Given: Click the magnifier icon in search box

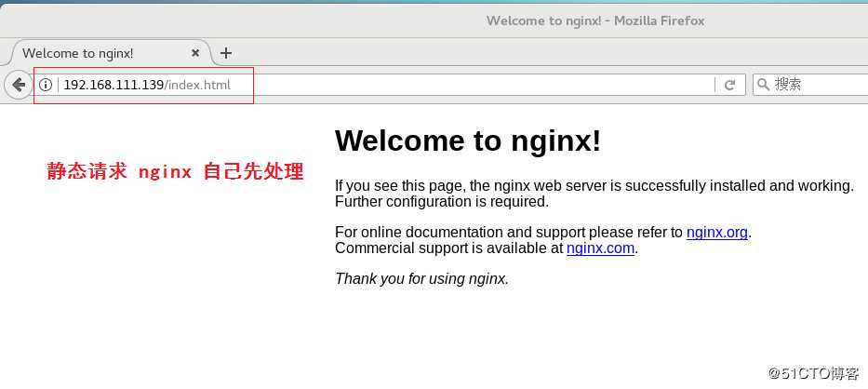Looking at the screenshot, I should coord(764,85).
